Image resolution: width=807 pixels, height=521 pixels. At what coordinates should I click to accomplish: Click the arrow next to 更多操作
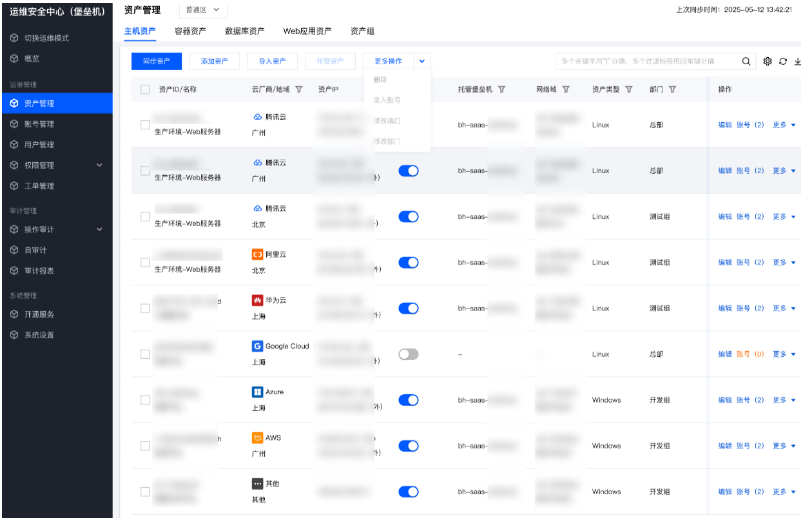pyautogui.click(x=422, y=61)
